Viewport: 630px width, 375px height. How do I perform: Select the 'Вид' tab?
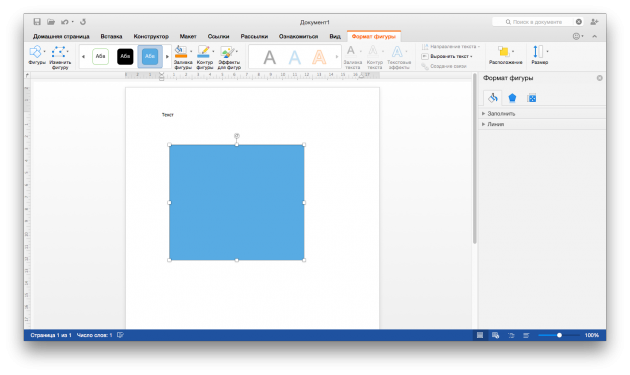coord(335,36)
